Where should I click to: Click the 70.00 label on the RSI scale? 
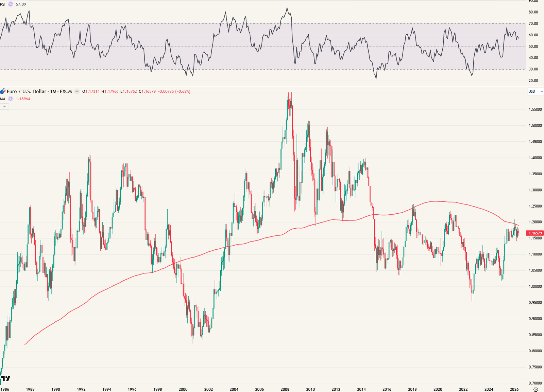[533, 23]
